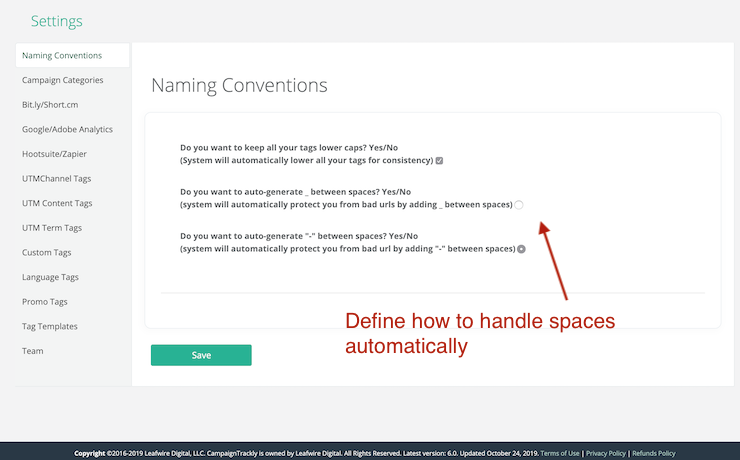Select Team settings in the sidebar
740x460 pixels.
[32, 351]
